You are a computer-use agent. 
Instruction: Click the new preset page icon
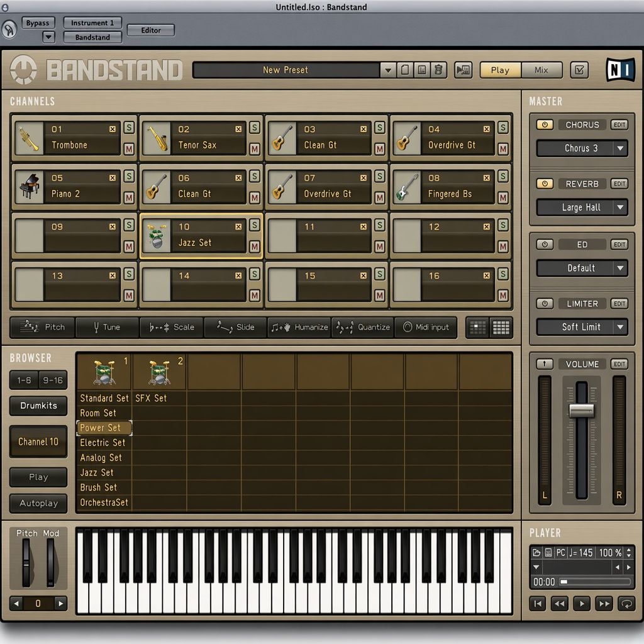pyautogui.click(x=405, y=70)
